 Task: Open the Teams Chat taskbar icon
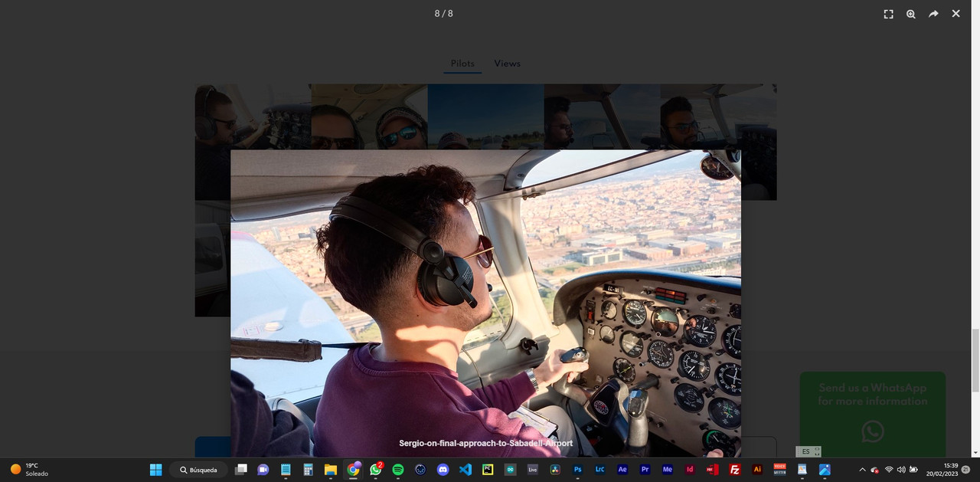point(263,470)
